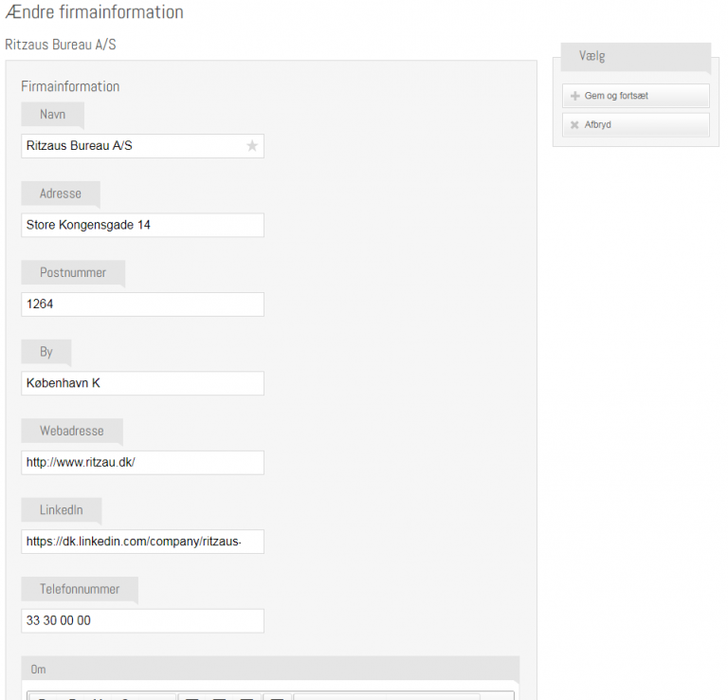Select the Postnummer field containing 1264
The image size is (728, 700).
(x=142, y=304)
